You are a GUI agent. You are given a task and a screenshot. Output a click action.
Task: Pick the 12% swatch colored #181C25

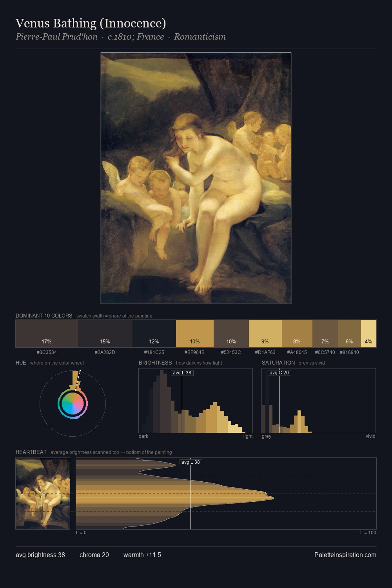pyautogui.click(x=154, y=334)
